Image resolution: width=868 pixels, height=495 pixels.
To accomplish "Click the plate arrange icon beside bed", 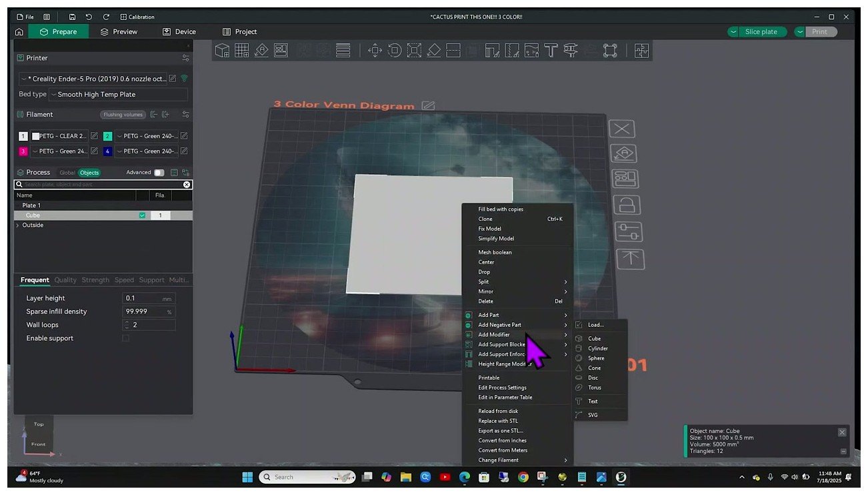I will (x=626, y=179).
